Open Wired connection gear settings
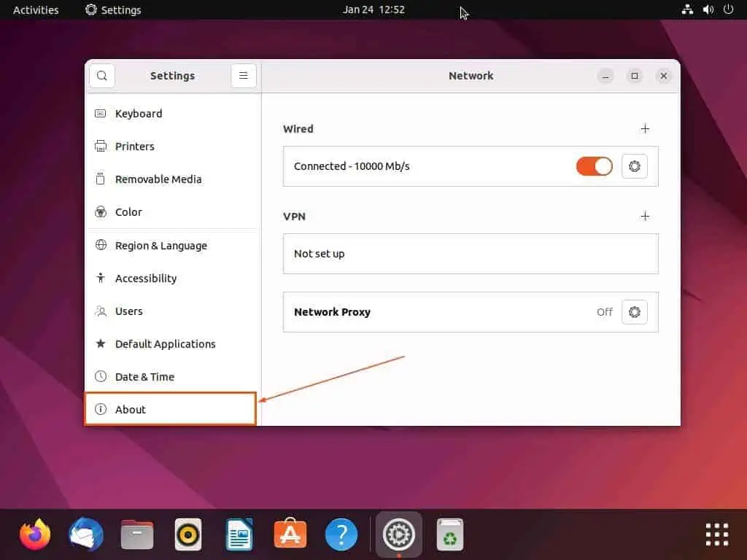The image size is (747, 560). [x=634, y=166]
